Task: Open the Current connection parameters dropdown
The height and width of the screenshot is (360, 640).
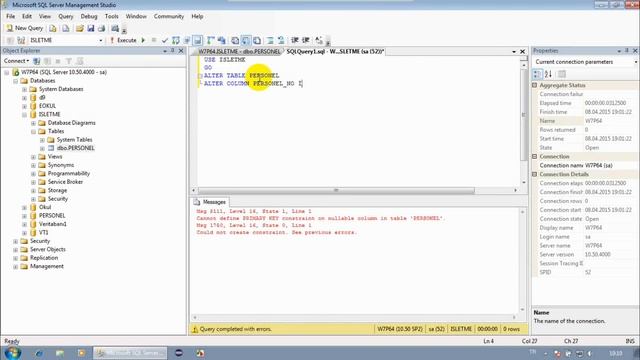Action: coord(636,62)
